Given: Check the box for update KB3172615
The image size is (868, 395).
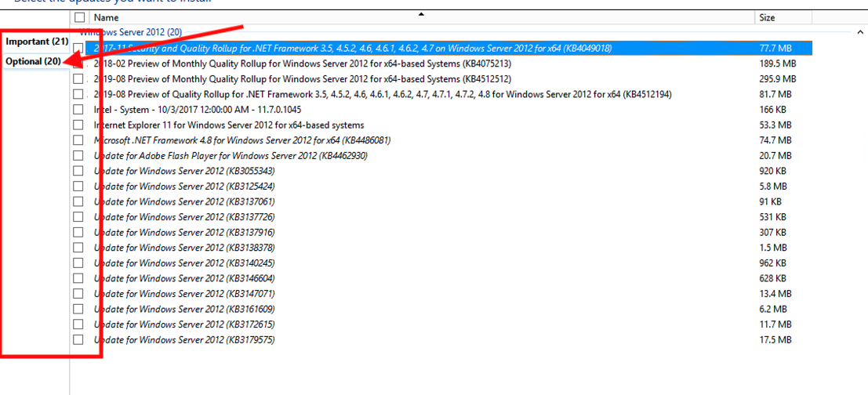Looking at the screenshot, I should coord(78,324).
